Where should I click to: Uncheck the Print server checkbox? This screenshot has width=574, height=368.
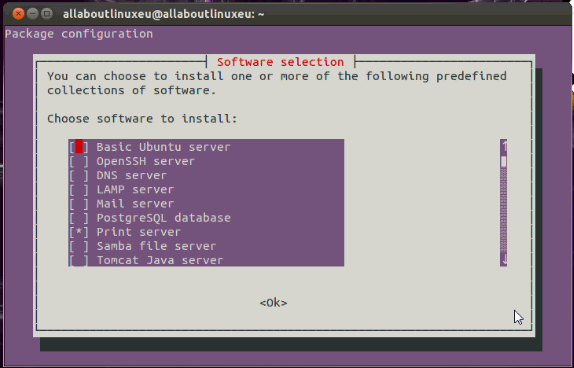coord(79,232)
